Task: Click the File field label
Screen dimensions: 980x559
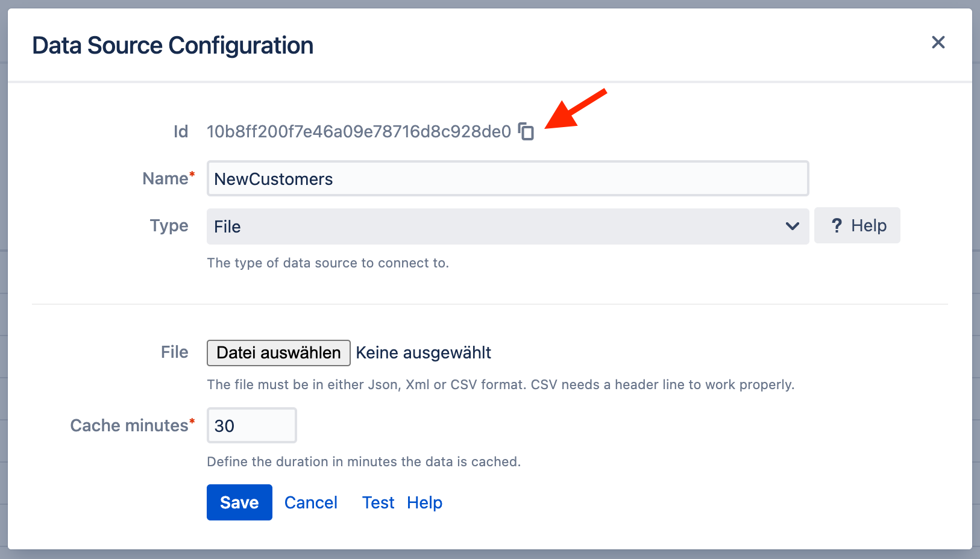Action: [174, 352]
